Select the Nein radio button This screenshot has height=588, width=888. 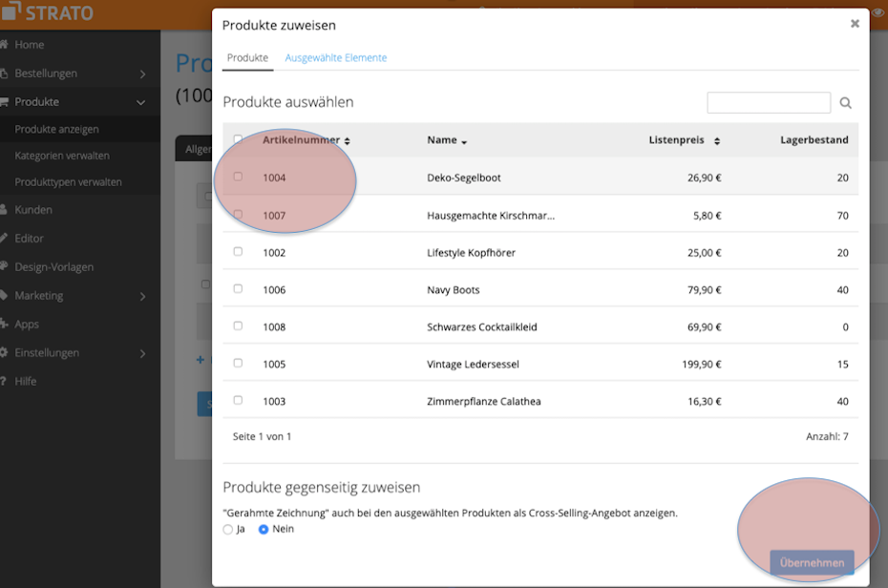point(264,529)
